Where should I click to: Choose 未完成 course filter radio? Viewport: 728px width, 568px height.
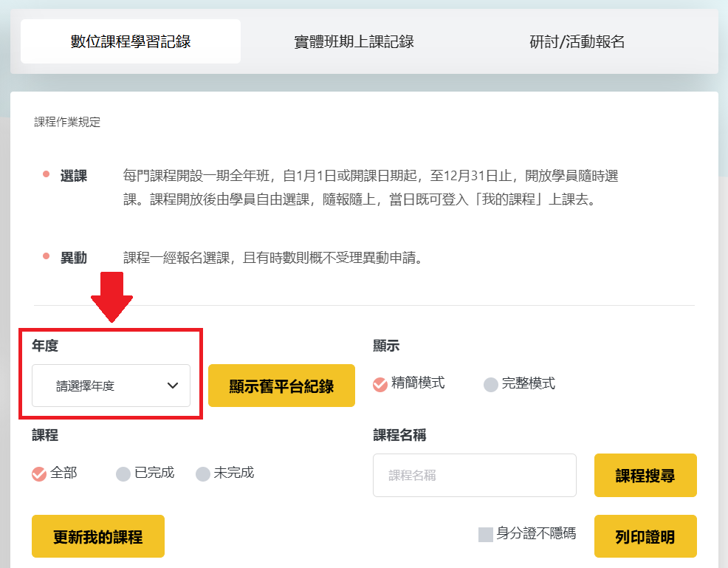point(203,473)
